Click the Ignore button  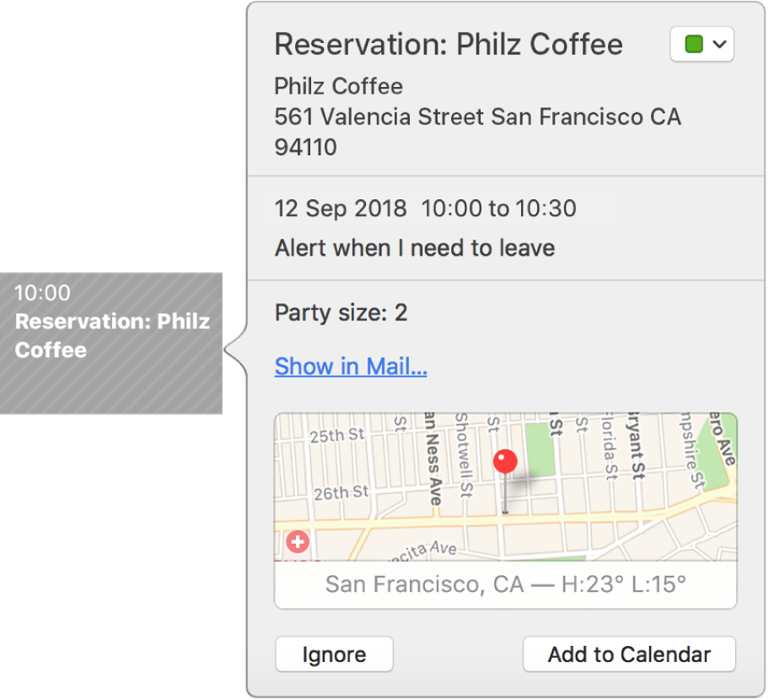coord(333,654)
